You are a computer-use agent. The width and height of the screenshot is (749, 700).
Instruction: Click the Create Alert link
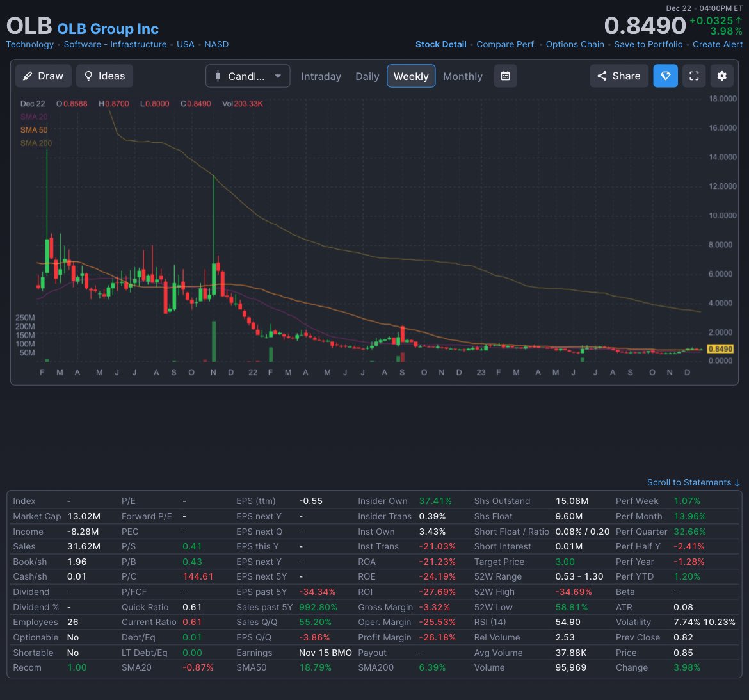click(x=718, y=44)
